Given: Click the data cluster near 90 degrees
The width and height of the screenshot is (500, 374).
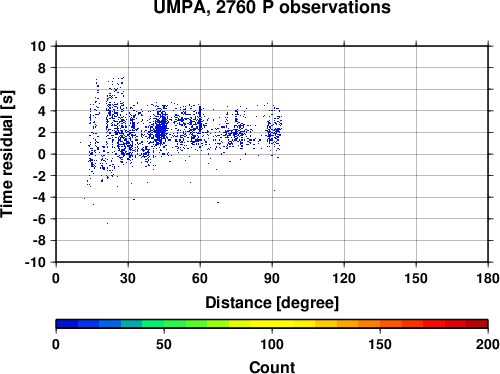Looking at the screenshot, I should tap(274, 131).
